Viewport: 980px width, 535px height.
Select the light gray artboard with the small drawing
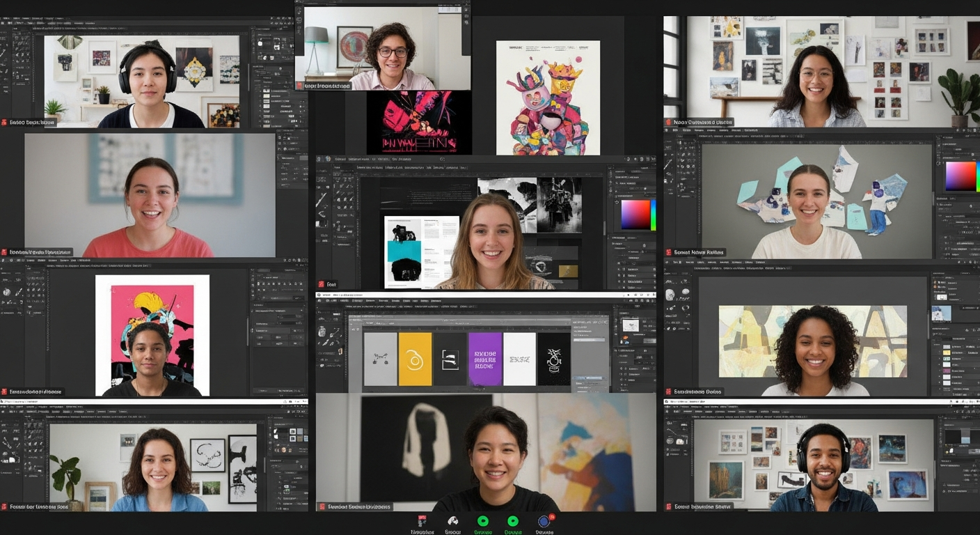click(380, 359)
